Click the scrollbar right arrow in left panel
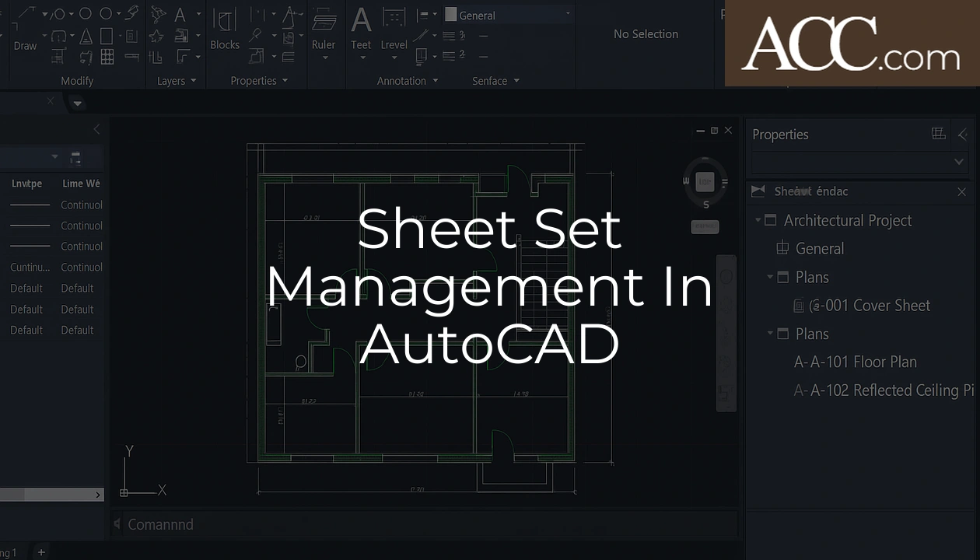Viewport: 980px width, 560px height. 99,495
